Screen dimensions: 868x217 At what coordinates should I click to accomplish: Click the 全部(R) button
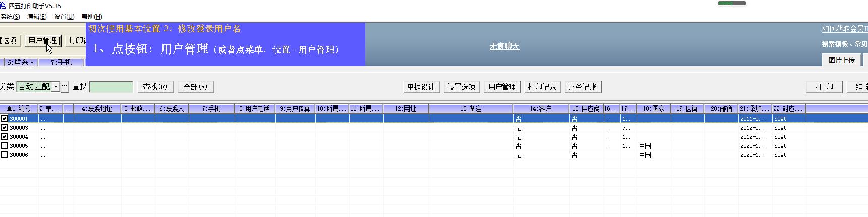coord(195,87)
